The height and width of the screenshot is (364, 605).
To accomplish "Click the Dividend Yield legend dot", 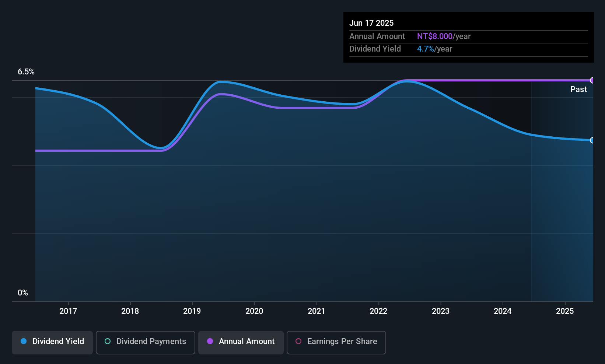I will click(24, 342).
